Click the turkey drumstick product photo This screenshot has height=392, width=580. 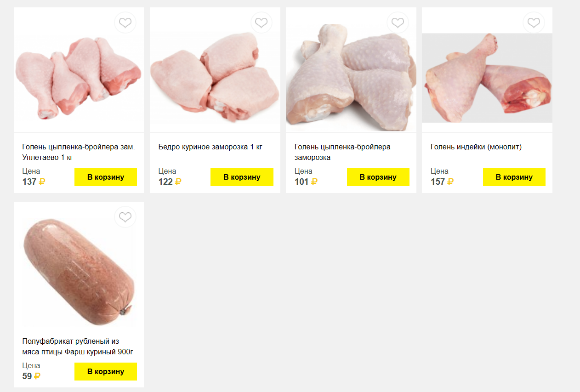(487, 78)
